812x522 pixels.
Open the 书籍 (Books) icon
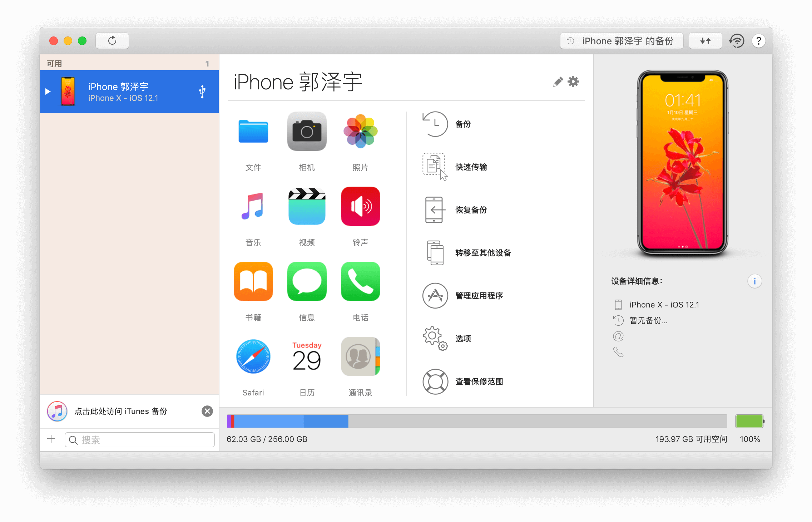[x=253, y=281]
